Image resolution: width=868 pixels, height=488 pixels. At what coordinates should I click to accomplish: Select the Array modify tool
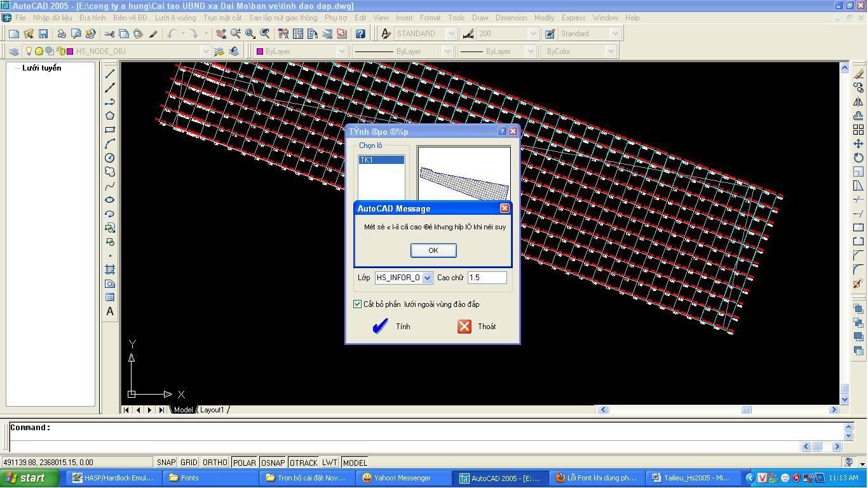(858, 130)
